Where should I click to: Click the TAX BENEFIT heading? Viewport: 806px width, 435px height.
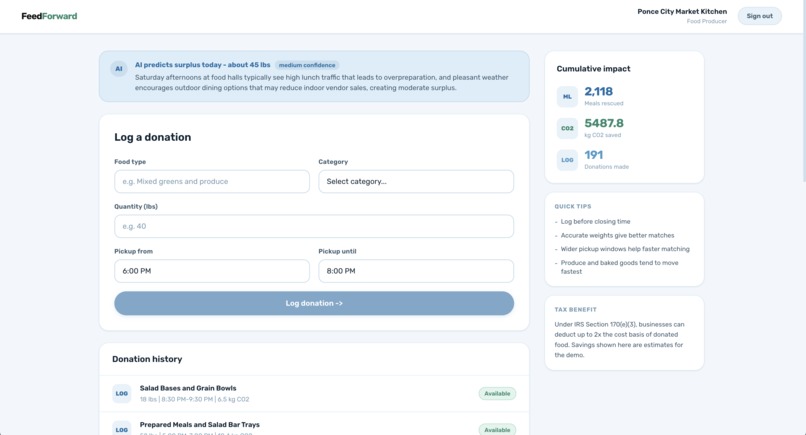[576, 310]
